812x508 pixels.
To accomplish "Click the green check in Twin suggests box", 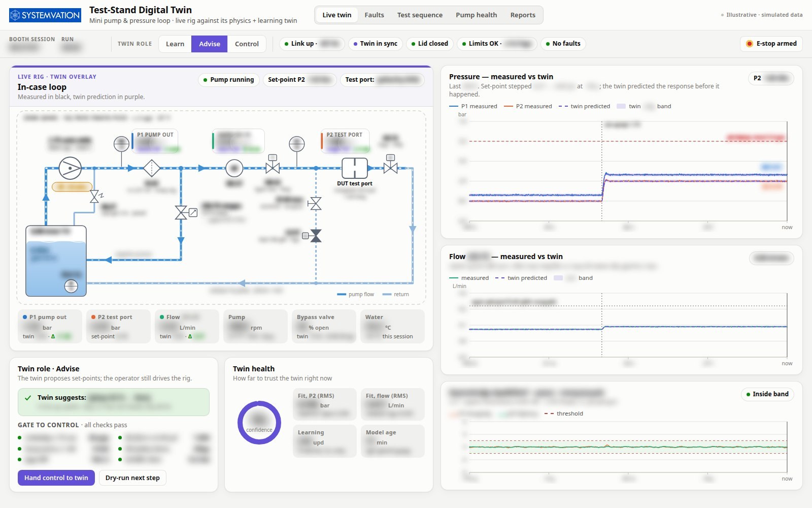I will tap(28, 398).
